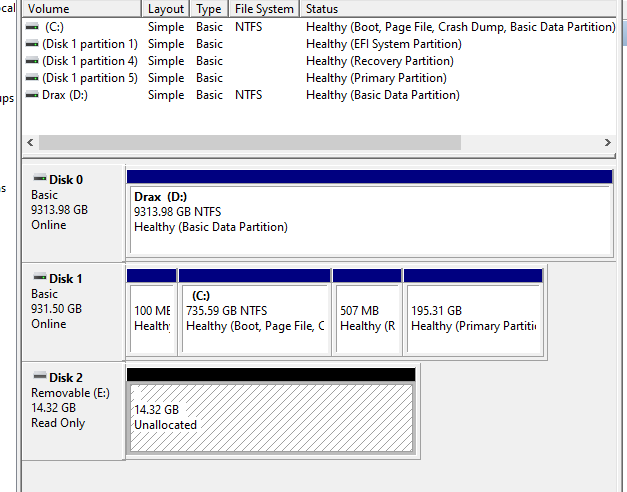The height and width of the screenshot is (492, 627).
Task: Click status Healthy (Primary Partition) in list
Action: pos(376,78)
